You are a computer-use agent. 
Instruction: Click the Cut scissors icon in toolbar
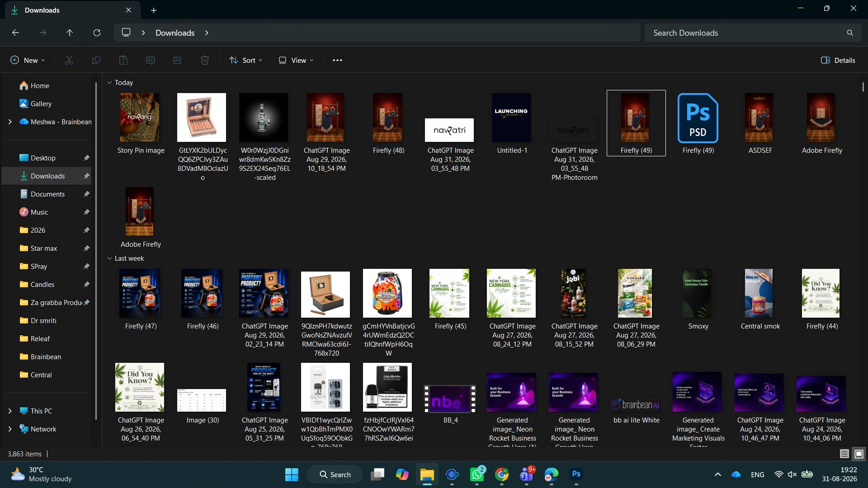tap(69, 60)
